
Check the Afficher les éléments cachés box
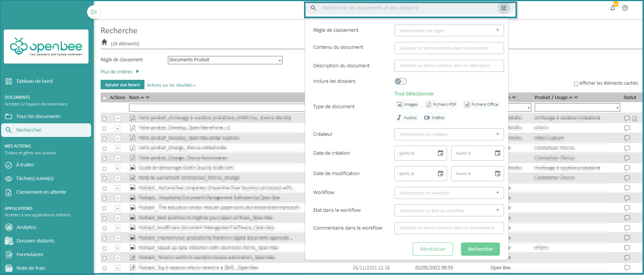(x=576, y=84)
